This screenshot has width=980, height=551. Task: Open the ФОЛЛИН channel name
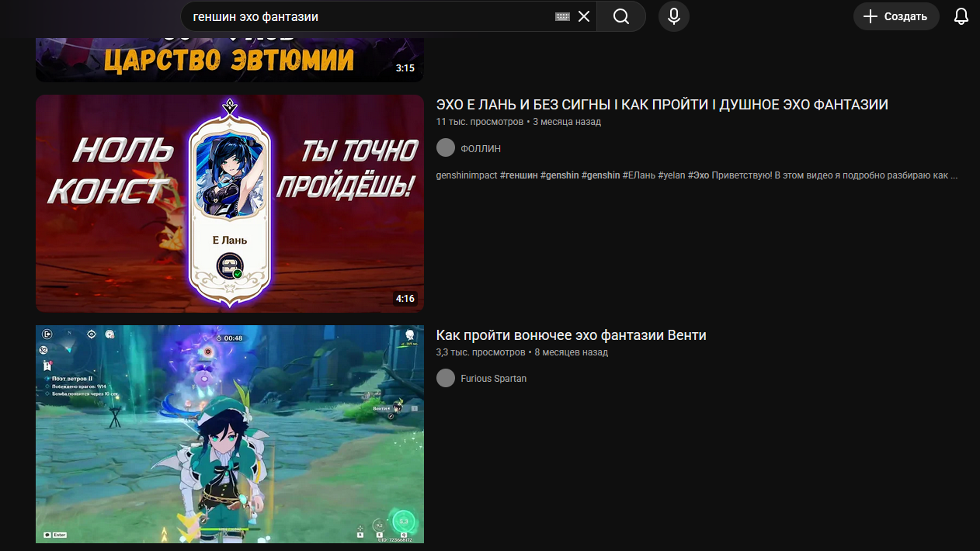coord(481,148)
